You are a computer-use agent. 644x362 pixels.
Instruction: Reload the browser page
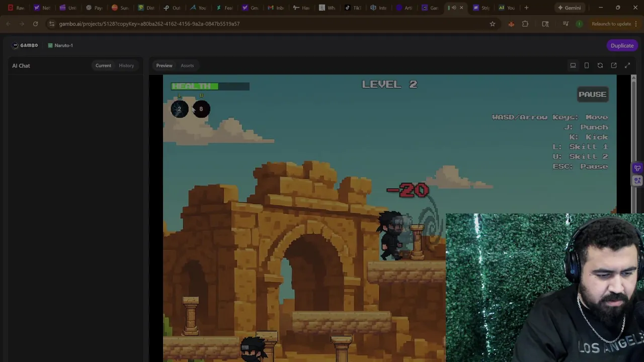[35, 24]
